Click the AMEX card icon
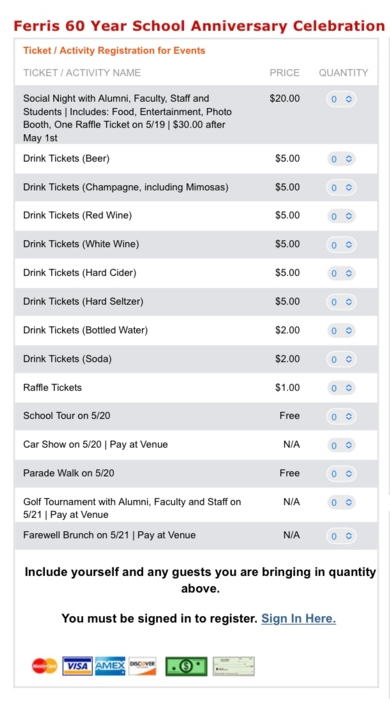This screenshot has height=706, width=390. pos(110,666)
